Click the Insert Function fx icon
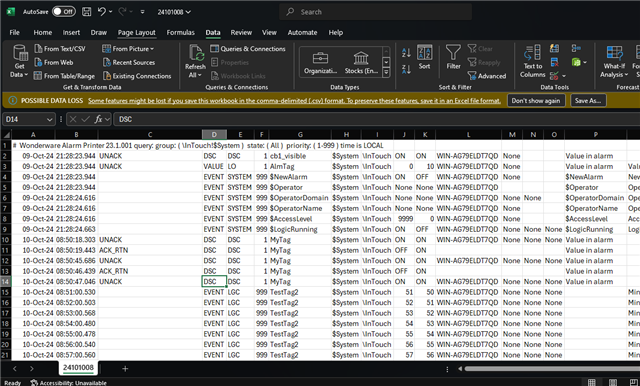 coord(98,119)
